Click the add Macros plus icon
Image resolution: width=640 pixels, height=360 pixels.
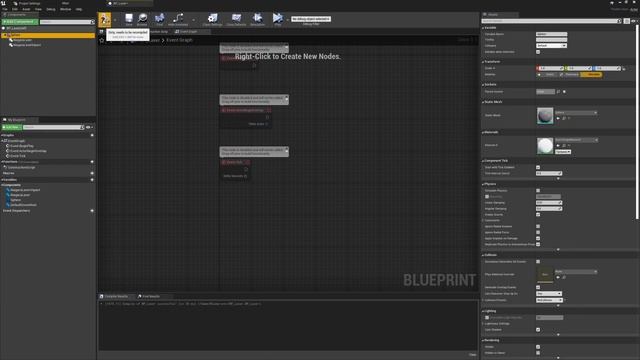click(x=92, y=173)
